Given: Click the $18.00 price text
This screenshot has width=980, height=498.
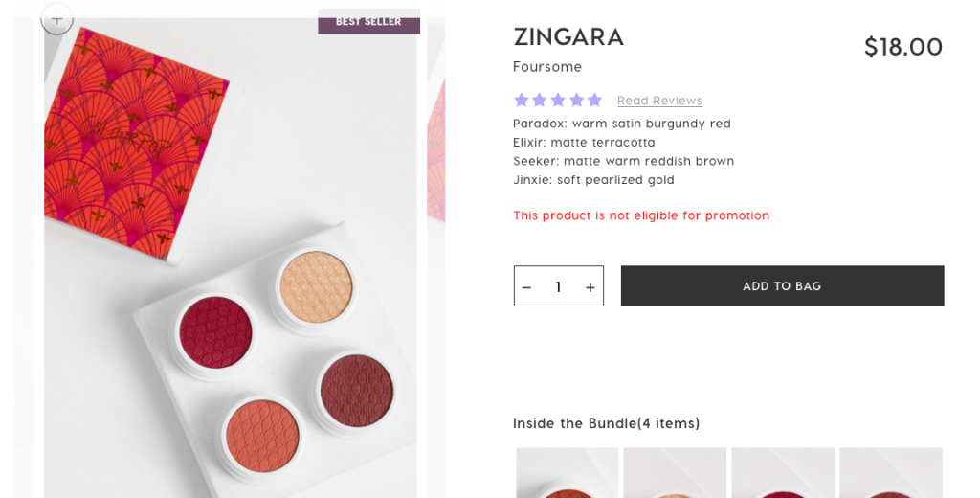Looking at the screenshot, I should pos(902,47).
